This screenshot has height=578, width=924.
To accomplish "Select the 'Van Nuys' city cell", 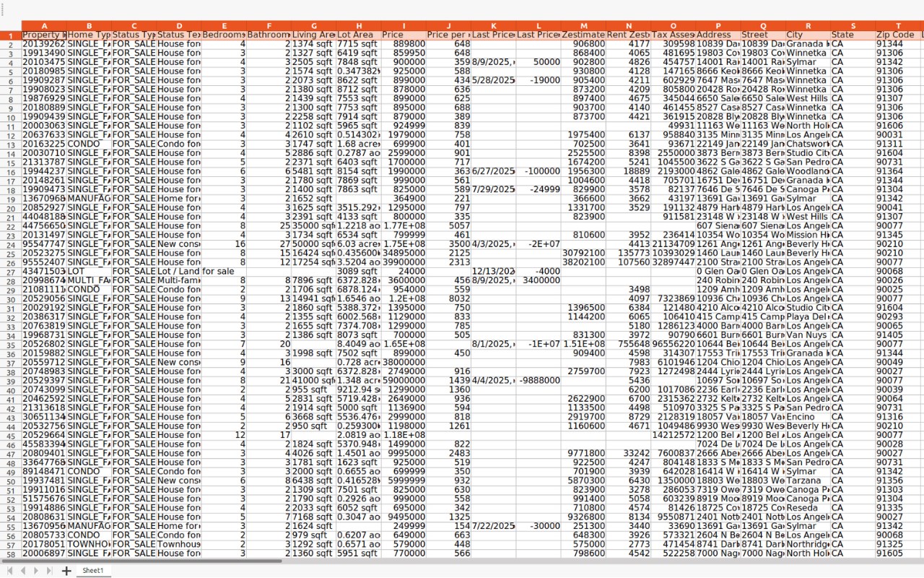I will click(x=808, y=335).
